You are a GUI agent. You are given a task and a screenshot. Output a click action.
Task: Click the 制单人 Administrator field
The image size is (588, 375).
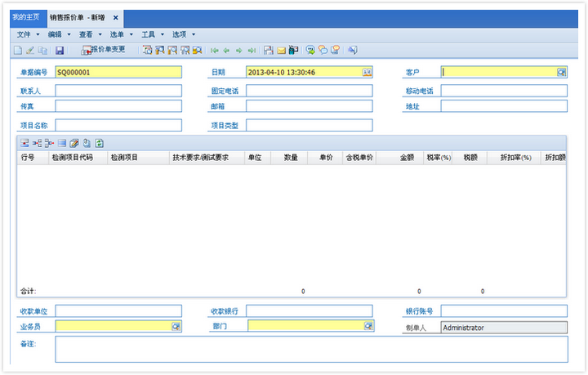(x=504, y=328)
